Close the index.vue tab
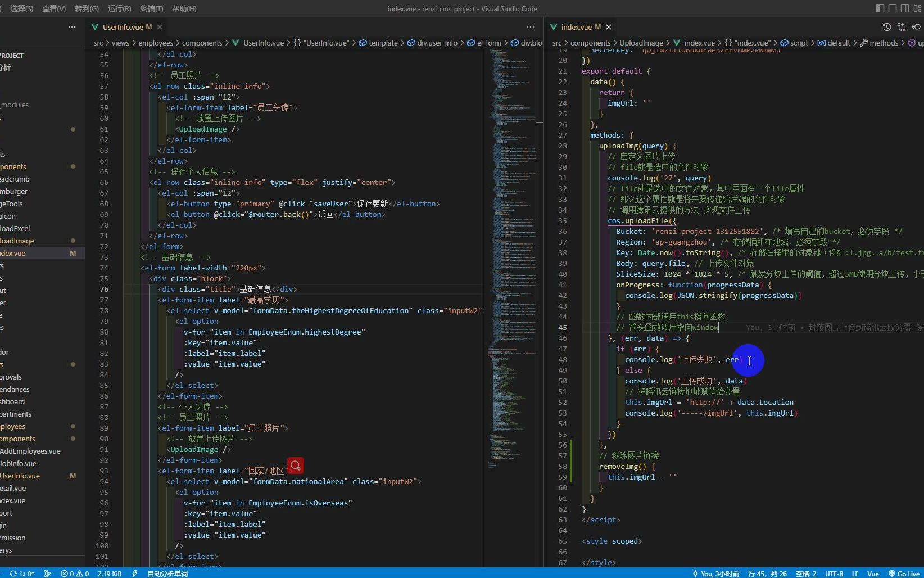Viewport: 924px width, 578px height. tap(609, 27)
